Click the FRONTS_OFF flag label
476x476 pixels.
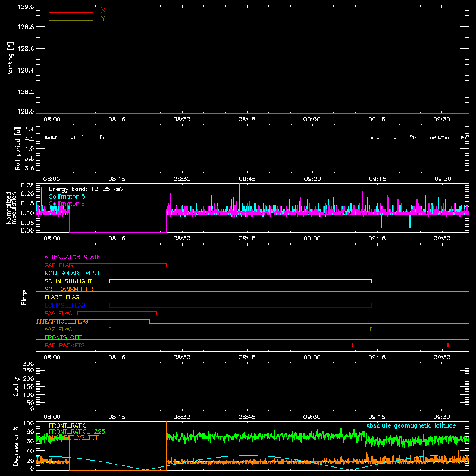pyautogui.click(x=63, y=337)
